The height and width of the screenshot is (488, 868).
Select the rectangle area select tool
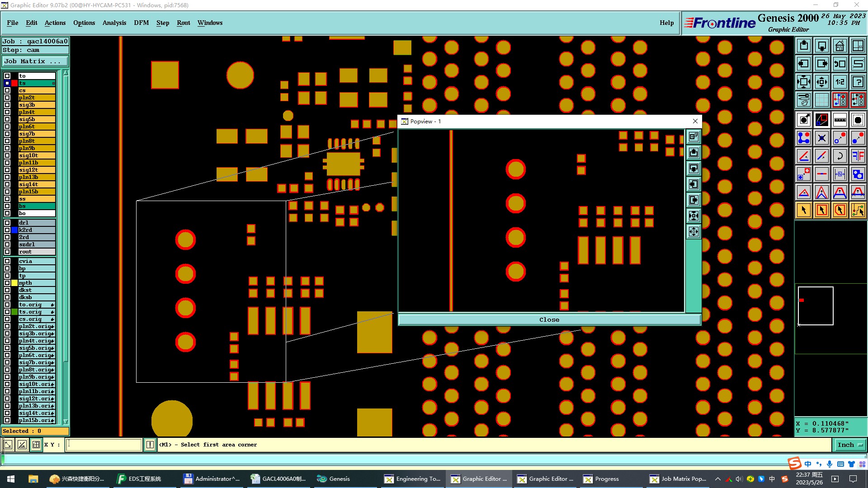click(x=822, y=210)
